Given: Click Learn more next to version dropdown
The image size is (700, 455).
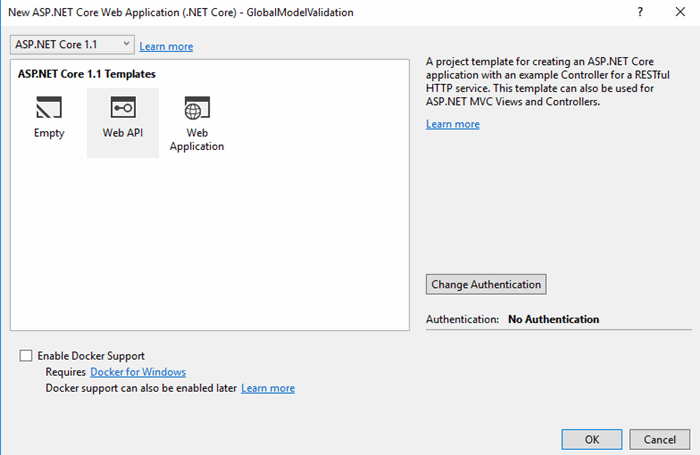Looking at the screenshot, I should coord(166,46).
